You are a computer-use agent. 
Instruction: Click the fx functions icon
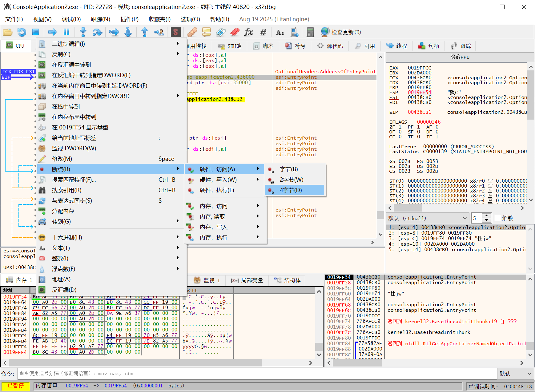click(248, 32)
